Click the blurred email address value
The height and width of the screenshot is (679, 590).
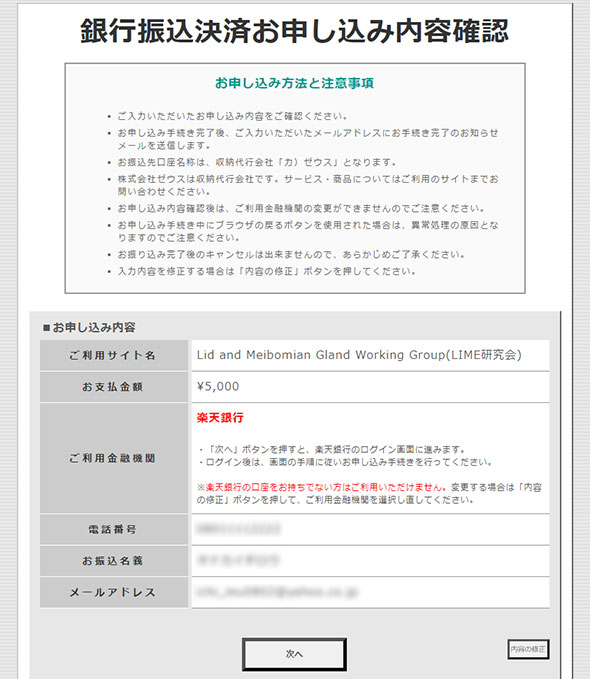pos(277,592)
